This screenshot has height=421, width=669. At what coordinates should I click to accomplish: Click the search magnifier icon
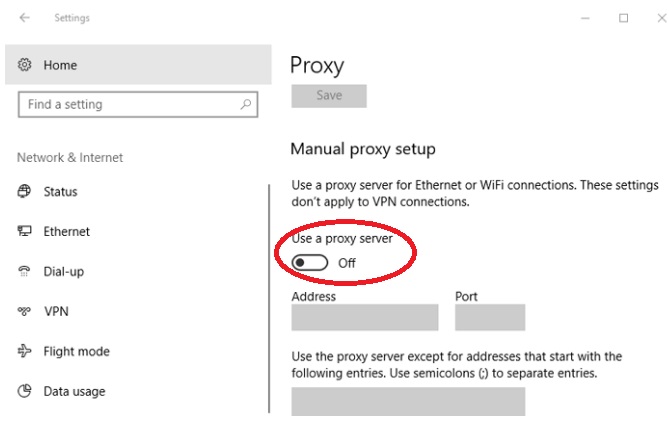(246, 104)
